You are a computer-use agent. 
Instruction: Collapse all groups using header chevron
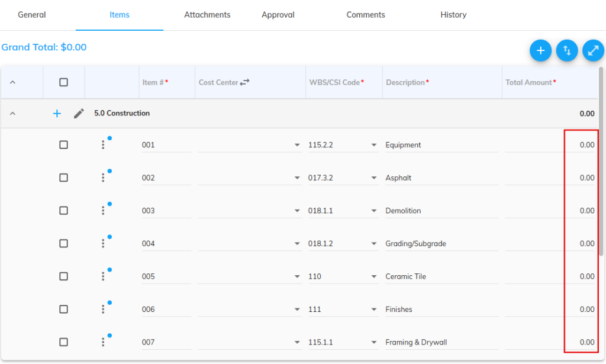coord(13,82)
